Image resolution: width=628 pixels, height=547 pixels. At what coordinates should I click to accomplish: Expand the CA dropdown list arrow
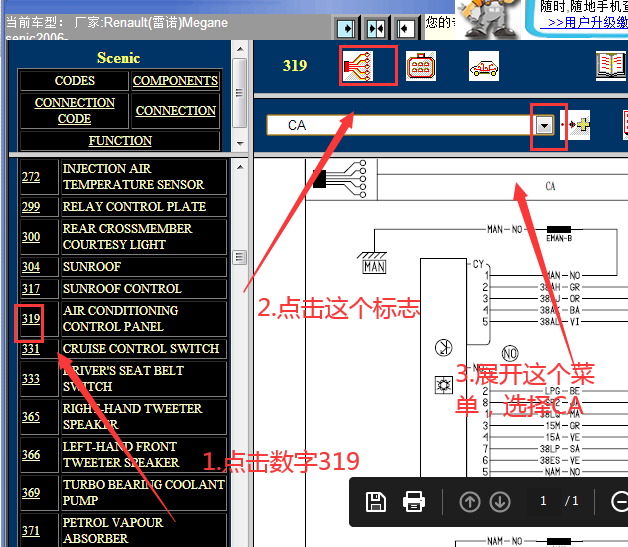544,125
